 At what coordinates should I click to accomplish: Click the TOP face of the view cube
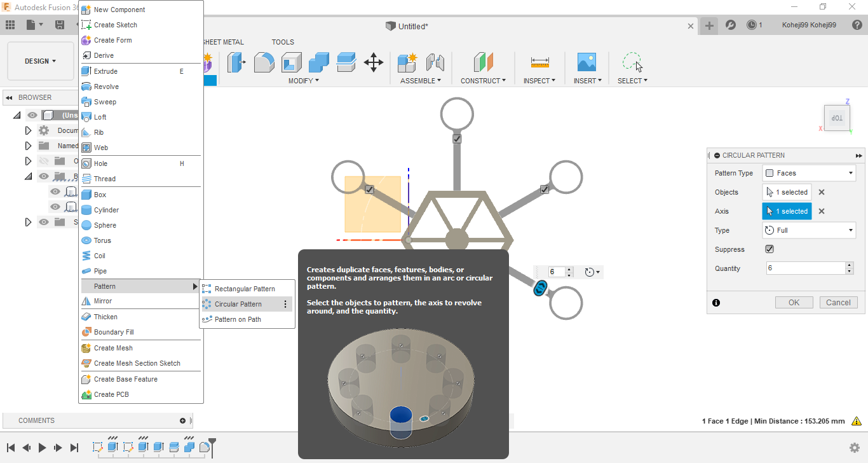click(837, 119)
